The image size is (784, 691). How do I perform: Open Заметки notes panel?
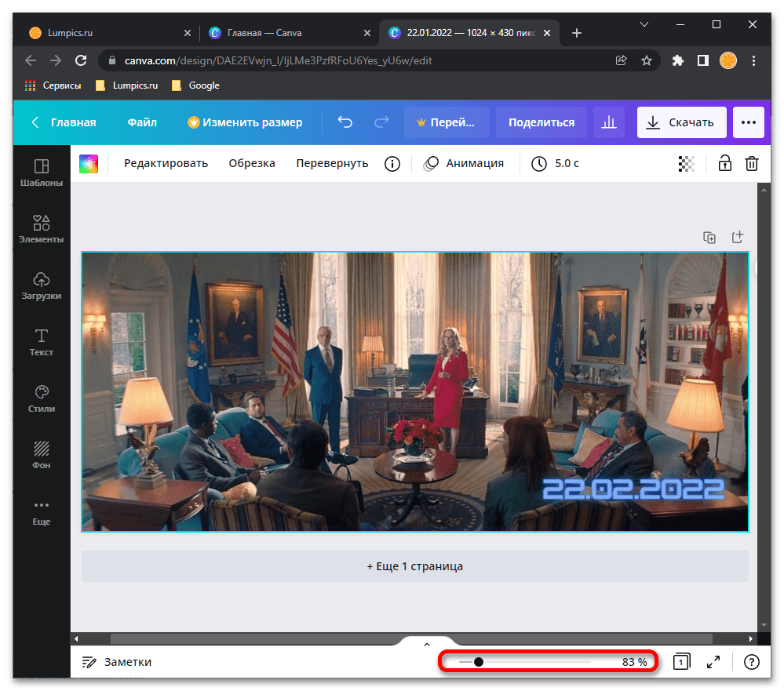click(116, 661)
